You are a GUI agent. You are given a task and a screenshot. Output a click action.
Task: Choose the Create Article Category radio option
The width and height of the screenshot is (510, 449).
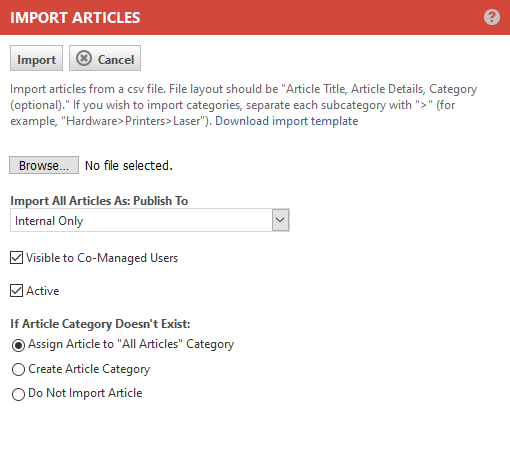[18, 369]
